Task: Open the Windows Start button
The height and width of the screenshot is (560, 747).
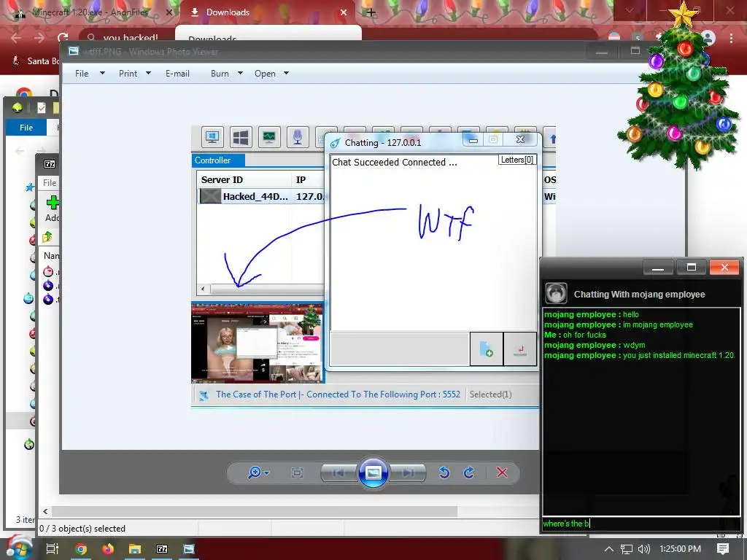Action: point(18,548)
